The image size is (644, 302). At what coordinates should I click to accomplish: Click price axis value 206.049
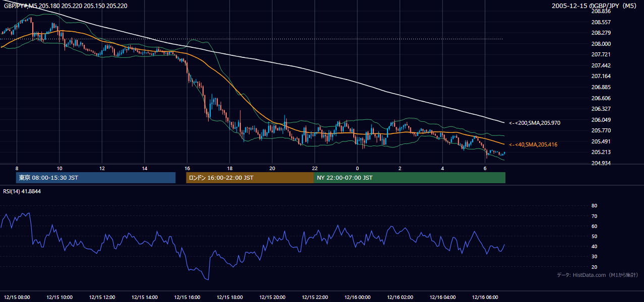[x=601, y=120]
